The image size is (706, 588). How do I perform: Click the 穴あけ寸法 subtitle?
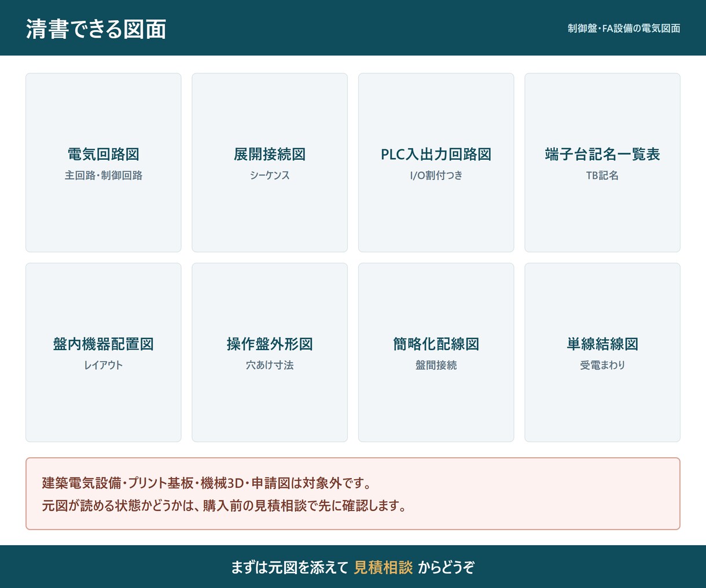[x=270, y=365]
